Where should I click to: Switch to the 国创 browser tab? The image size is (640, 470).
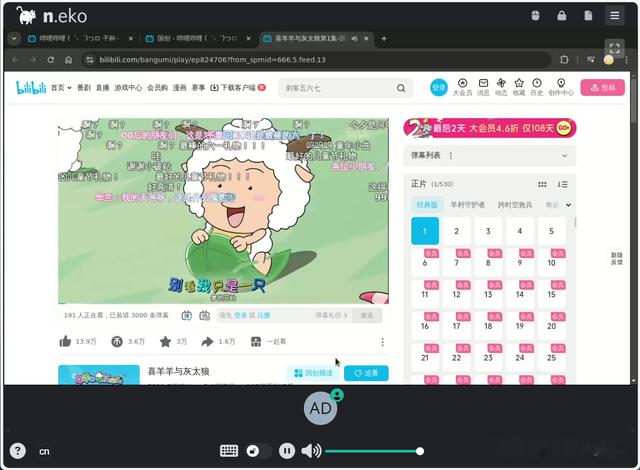tap(197, 38)
